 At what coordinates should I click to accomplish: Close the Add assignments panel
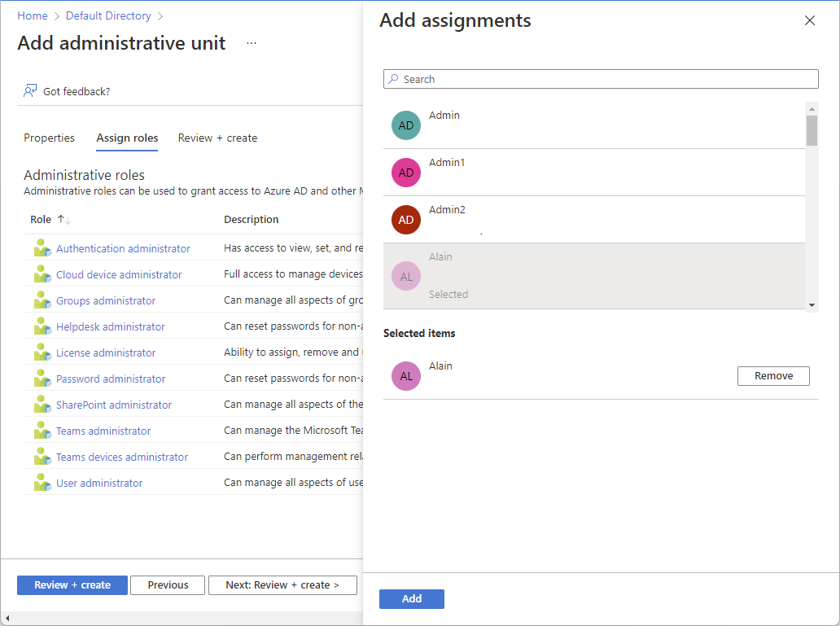(810, 21)
